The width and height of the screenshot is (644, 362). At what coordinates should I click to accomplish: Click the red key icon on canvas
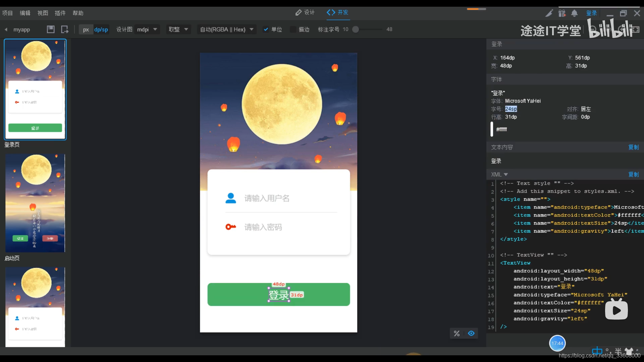(231, 227)
